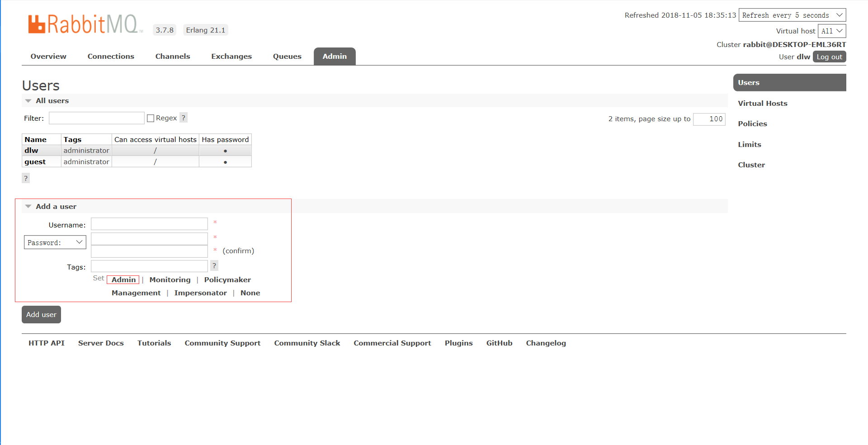Click the help icon beside Tags field
Screen dimensions: 868x445
pos(214,265)
